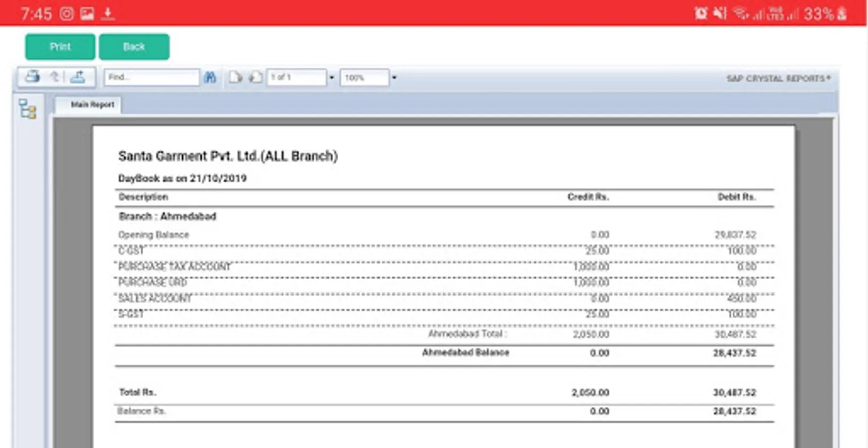Tap the Wi-Fi status icon
This screenshot has width=868, height=448.
pyautogui.click(x=740, y=13)
